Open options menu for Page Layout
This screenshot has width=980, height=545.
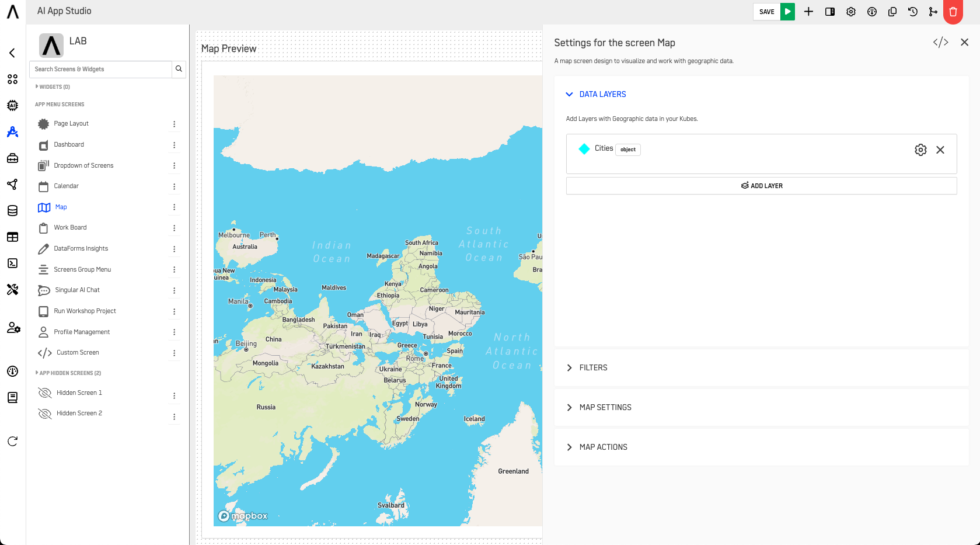pos(174,124)
